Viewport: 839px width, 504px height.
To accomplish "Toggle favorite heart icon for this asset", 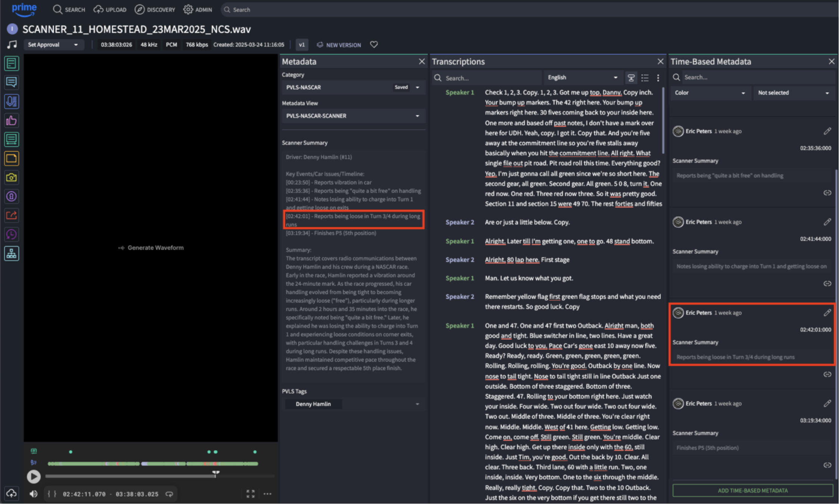I will (x=374, y=44).
